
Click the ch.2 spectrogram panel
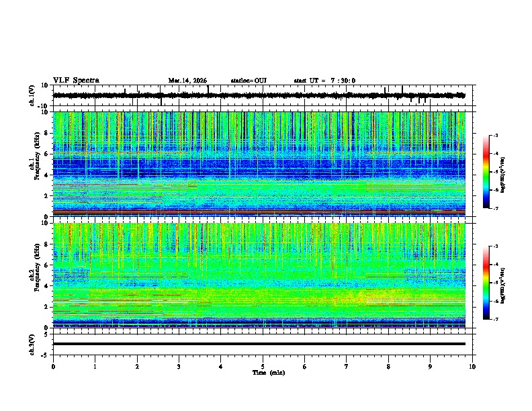click(259, 275)
